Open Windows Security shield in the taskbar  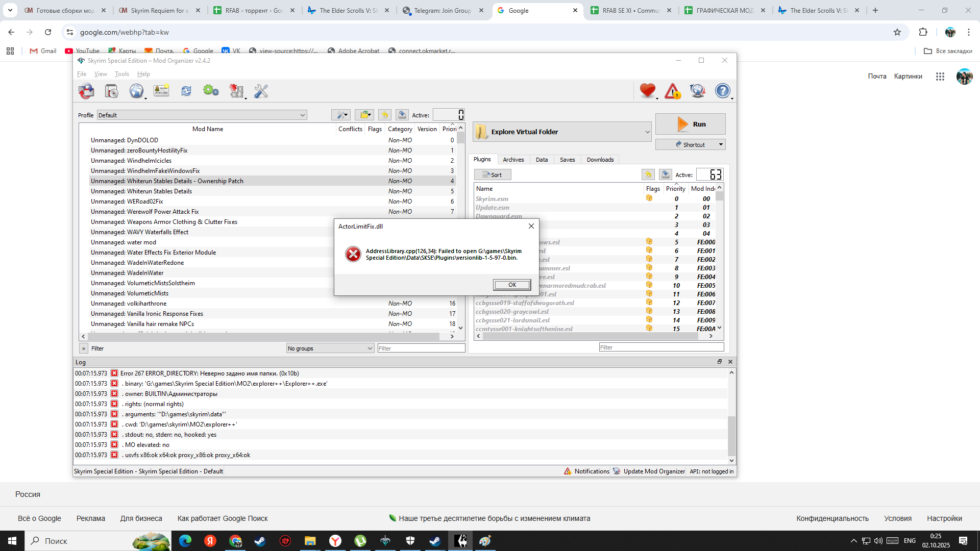(410, 541)
